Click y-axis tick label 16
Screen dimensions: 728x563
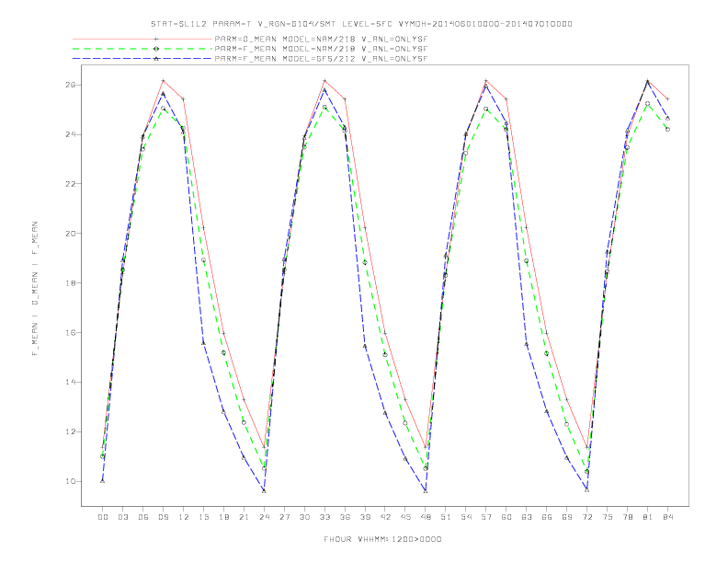click(71, 333)
